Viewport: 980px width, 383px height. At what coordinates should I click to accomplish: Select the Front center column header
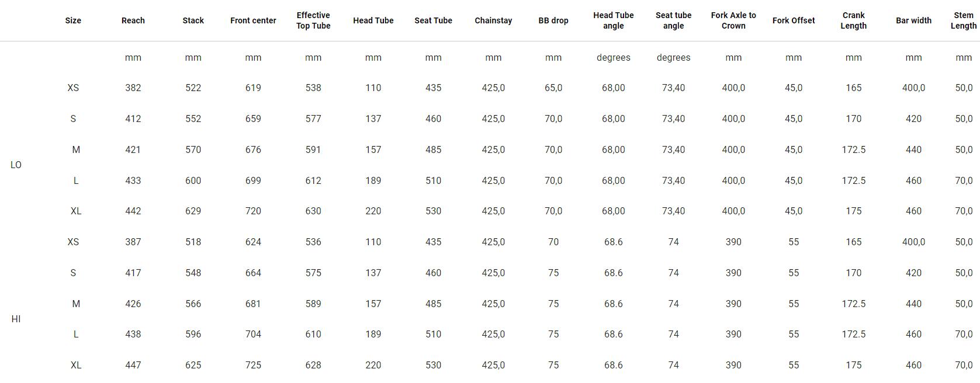pos(253,20)
